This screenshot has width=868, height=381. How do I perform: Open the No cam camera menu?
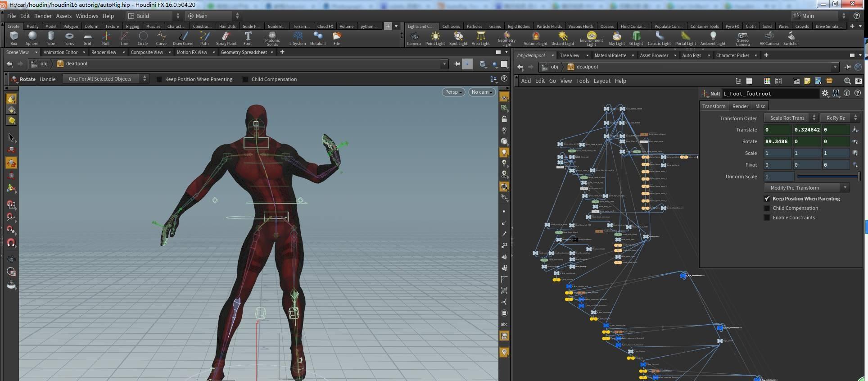[x=482, y=92]
